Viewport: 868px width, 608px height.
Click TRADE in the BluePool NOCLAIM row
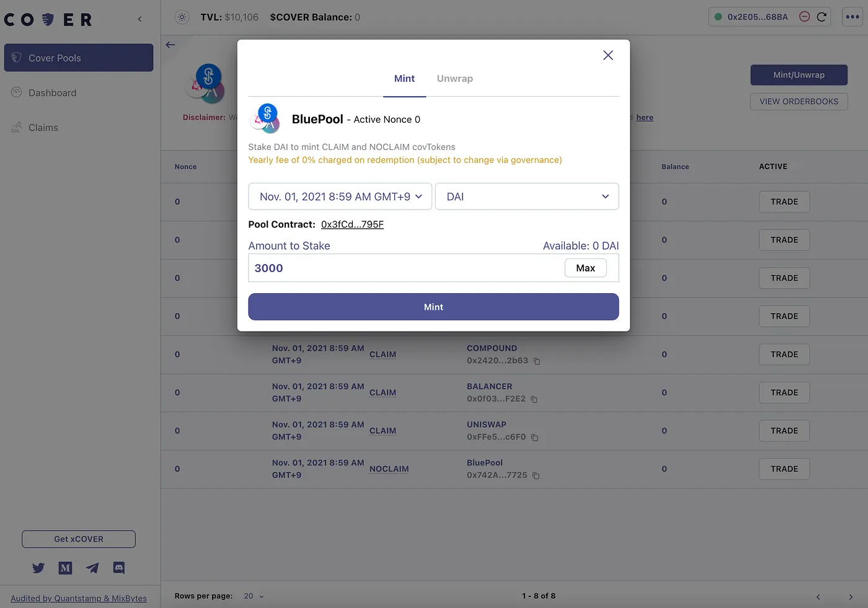tap(784, 469)
